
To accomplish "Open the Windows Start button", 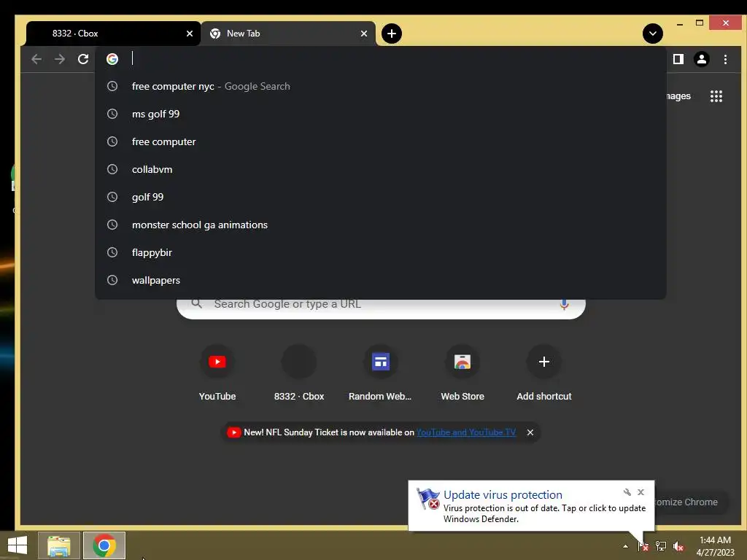I will [x=18, y=545].
